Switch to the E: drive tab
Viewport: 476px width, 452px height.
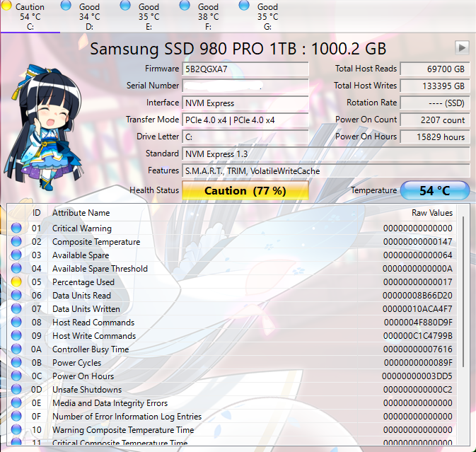(x=149, y=16)
